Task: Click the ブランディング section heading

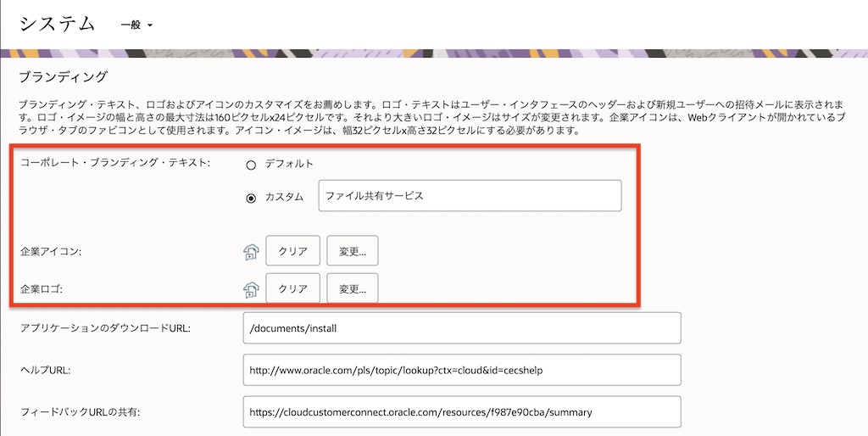Action: point(63,77)
